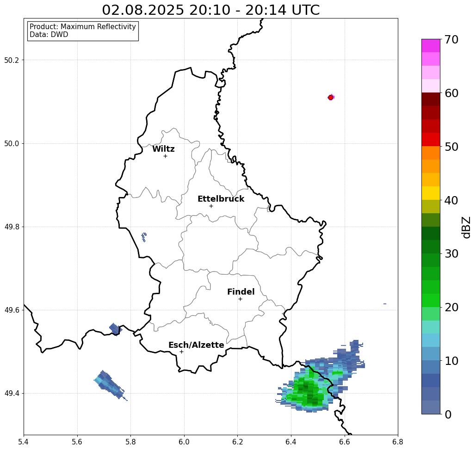
Task: Click the dark green 30 dBZ colorbar segment
Action: pos(431,247)
